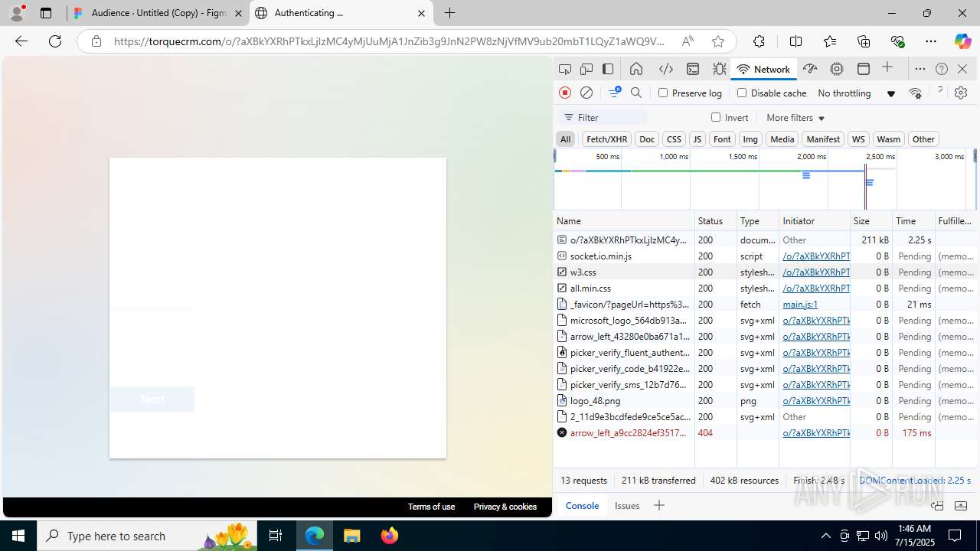Screen dimensions: 980x551
Task: Open the Performance gauge panel
Action: pyautogui.click(x=810, y=69)
